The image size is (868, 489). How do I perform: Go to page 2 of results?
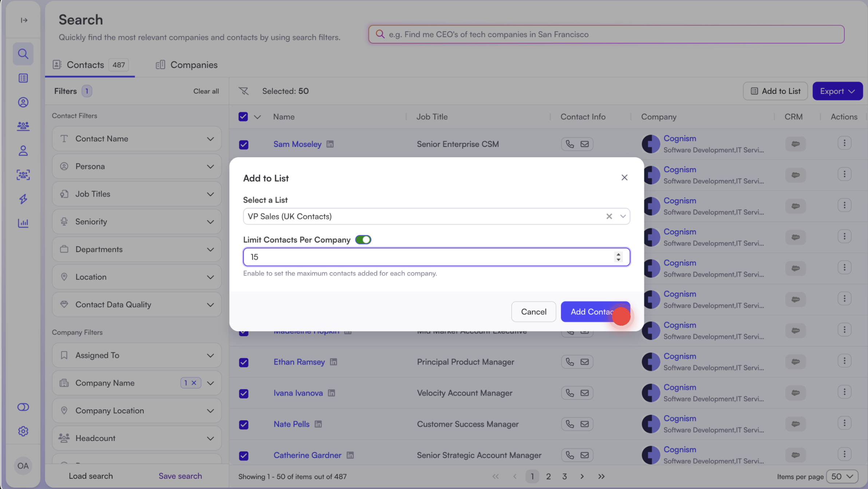548,476
